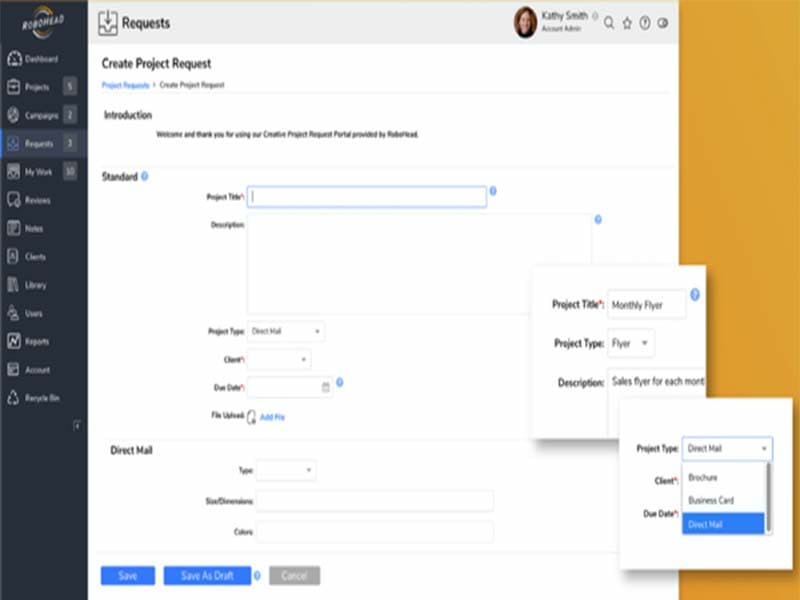Open the Clients sidebar icon
The image size is (800, 600).
coord(13,256)
